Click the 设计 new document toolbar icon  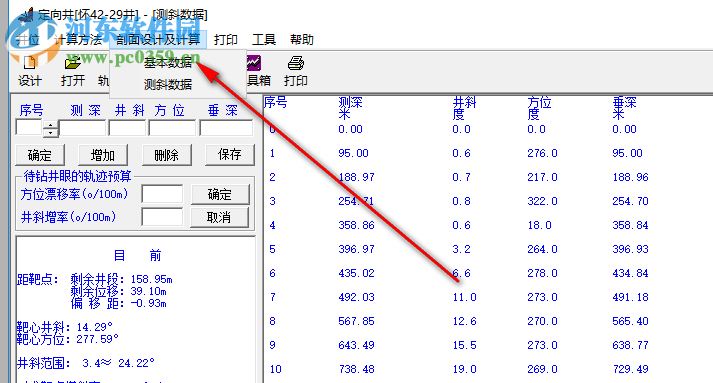point(30,62)
